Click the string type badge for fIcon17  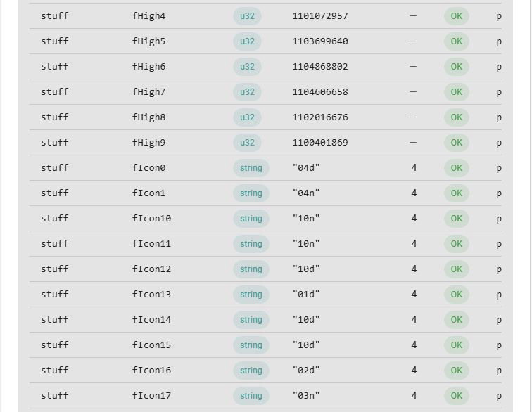coord(251,396)
